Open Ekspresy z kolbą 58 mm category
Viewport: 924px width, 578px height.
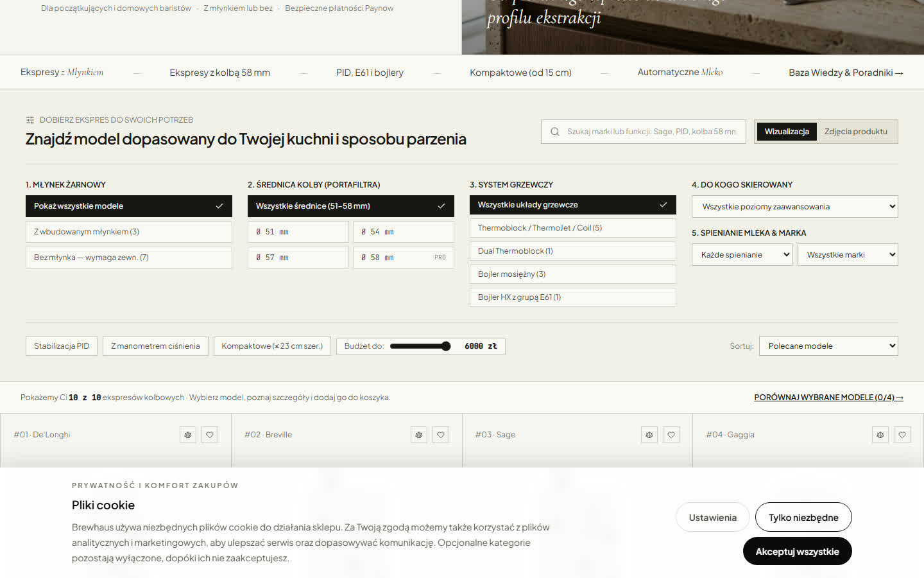click(x=219, y=73)
